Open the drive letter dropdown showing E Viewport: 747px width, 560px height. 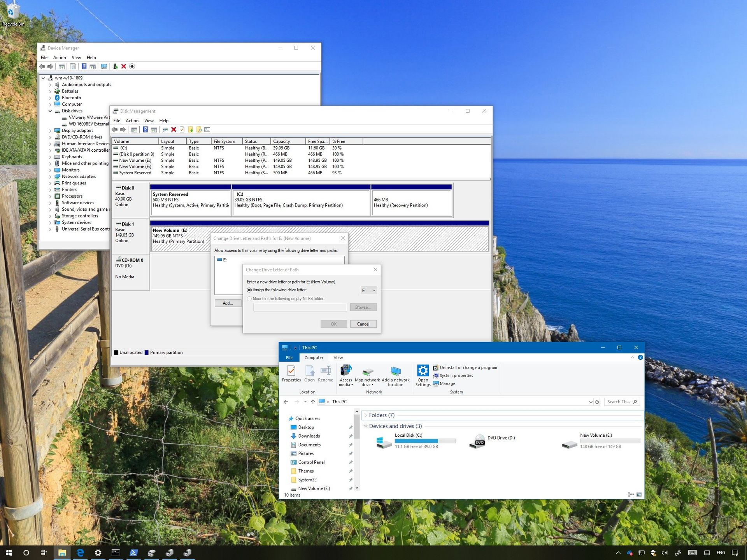pyautogui.click(x=368, y=290)
